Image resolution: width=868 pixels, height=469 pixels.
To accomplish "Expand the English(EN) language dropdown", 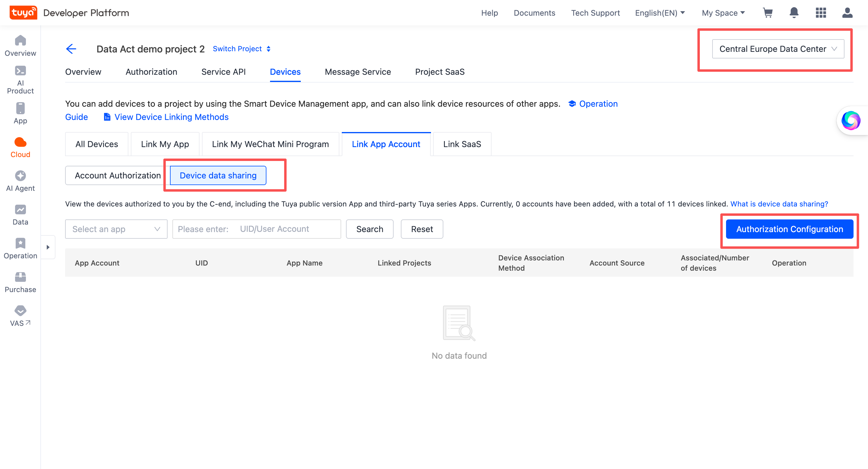I will tap(659, 13).
